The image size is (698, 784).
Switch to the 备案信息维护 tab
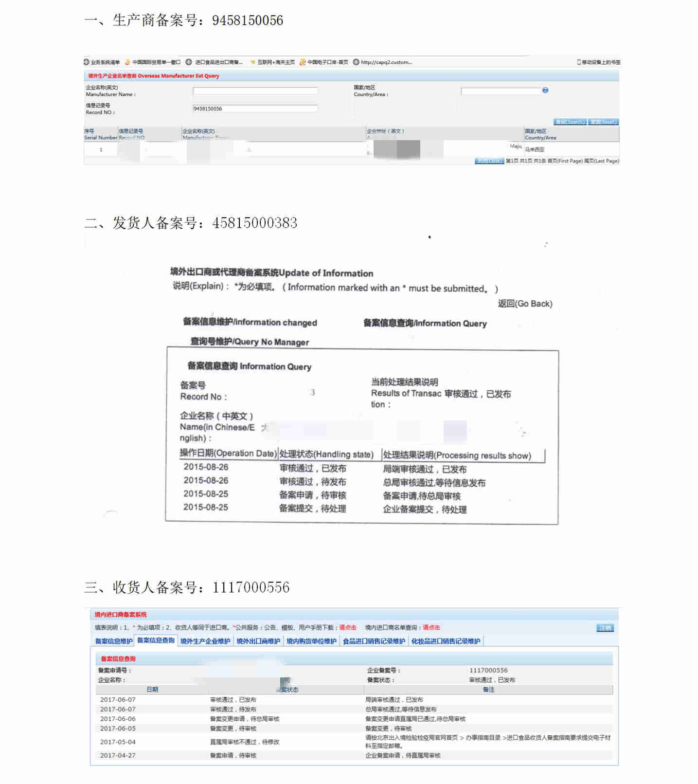click(113, 641)
